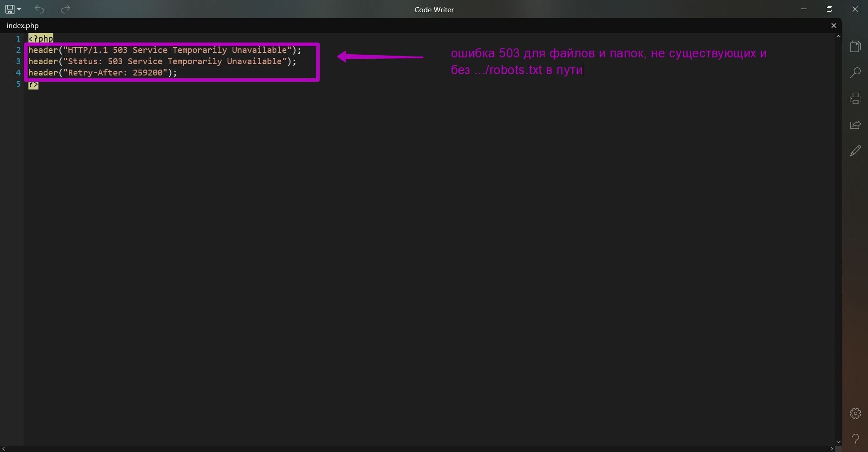Click line number 1 in the gutter
This screenshot has height=452, width=868.
click(19, 39)
